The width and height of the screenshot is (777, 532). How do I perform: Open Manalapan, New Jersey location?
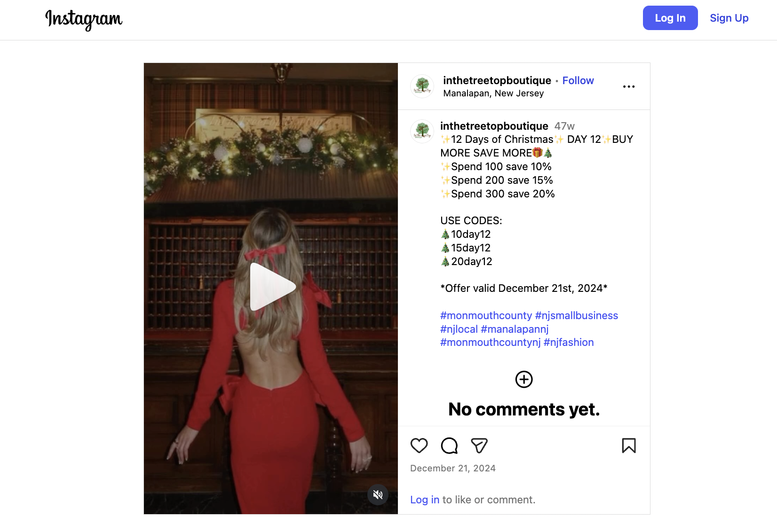click(x=493, y=93)
